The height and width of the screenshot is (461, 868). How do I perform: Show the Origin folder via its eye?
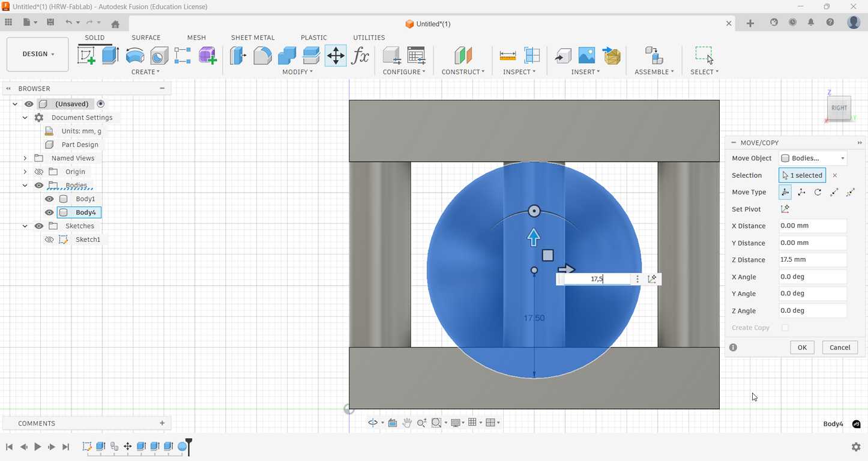[x=39, y=172]
